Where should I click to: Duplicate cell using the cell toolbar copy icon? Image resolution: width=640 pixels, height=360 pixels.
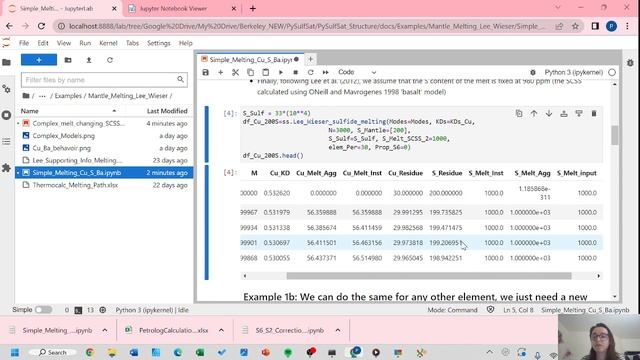pyautogui.click(x=519, y=113)
